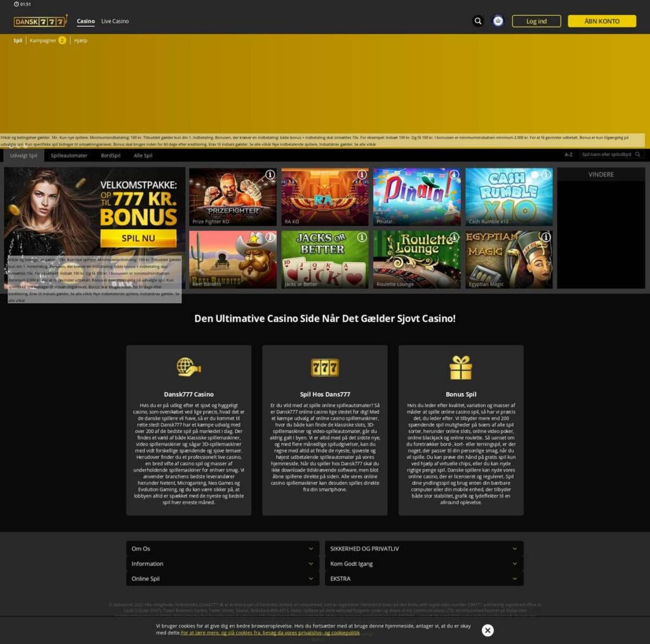Expand the Kom Godt Igang section
Image resolution: width=650 pixels, height=644 pixels.
point(424,563)
